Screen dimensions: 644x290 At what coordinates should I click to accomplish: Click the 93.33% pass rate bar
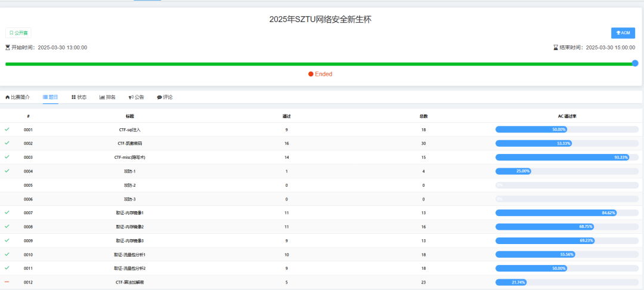[562, 158]
